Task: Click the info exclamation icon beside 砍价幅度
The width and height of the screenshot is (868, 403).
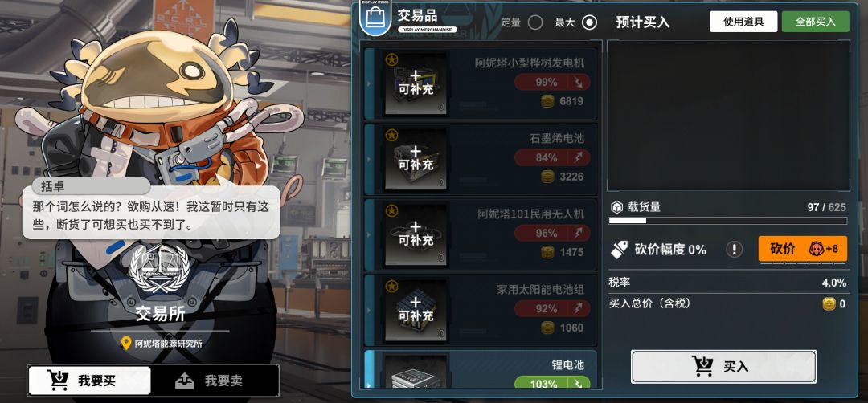Action: pyautogui.click(x=734, y=250)
